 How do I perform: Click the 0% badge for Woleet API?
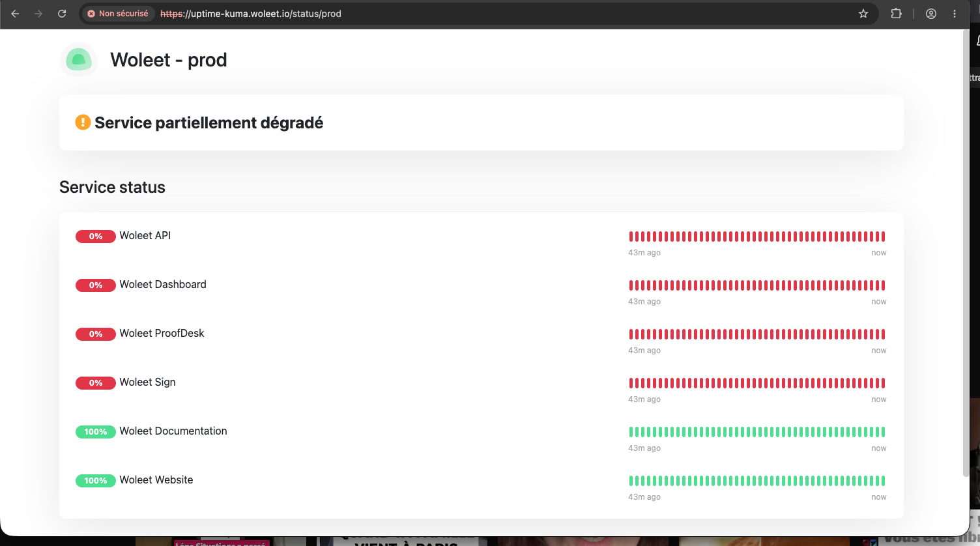96,237
